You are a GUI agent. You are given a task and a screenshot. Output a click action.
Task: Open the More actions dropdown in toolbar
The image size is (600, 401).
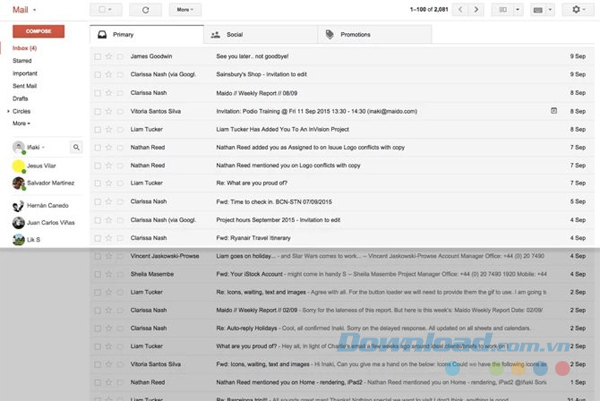point(183,10)
